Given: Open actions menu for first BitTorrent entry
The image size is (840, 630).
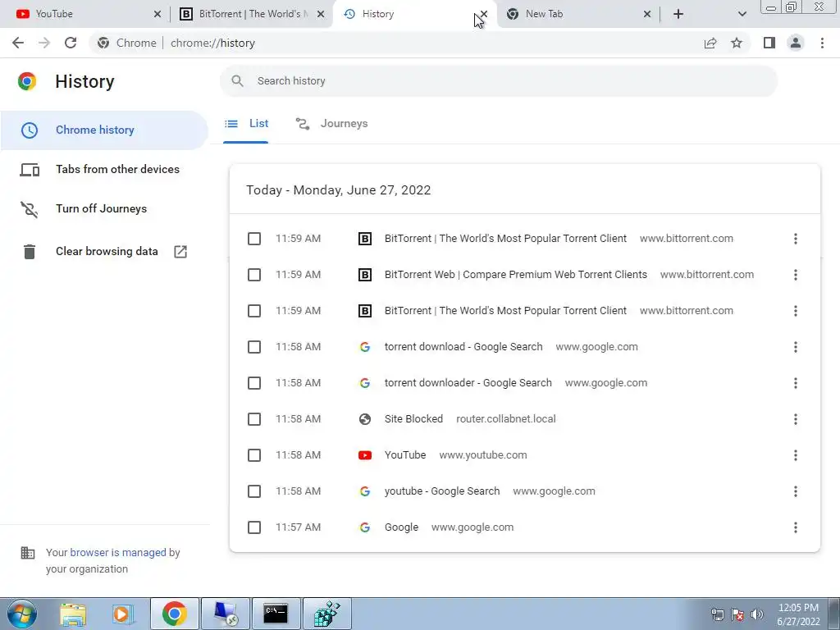Looking at the screenshot, I should coord(796,239).
